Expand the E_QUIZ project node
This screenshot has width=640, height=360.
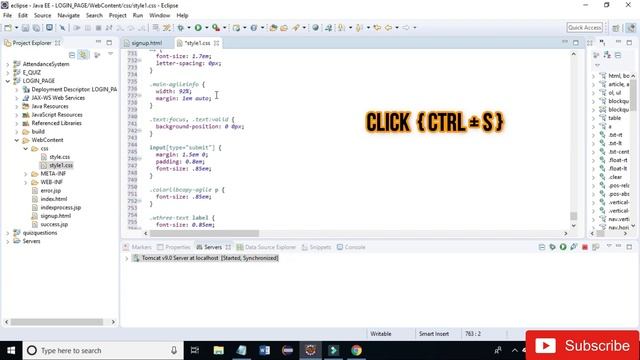pos(8,73)
